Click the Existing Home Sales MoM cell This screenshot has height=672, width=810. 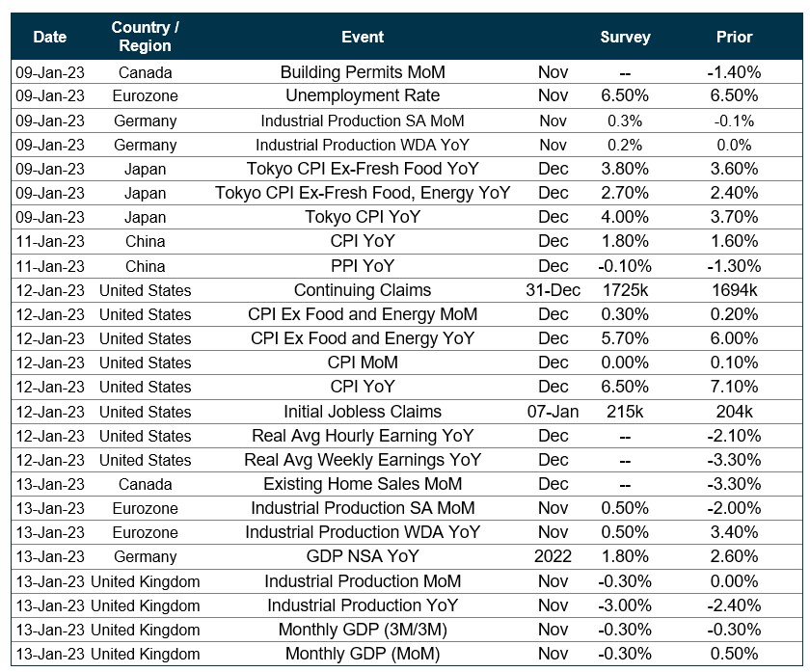[x=363, y=484]
